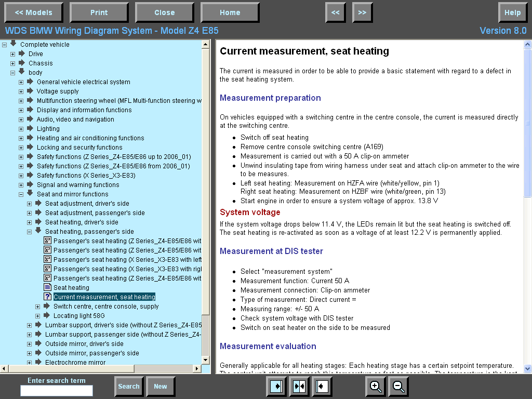Open the Seat heating document icon
The width and height of the screenshot is (532, 399).
click(x=47, y=287)
